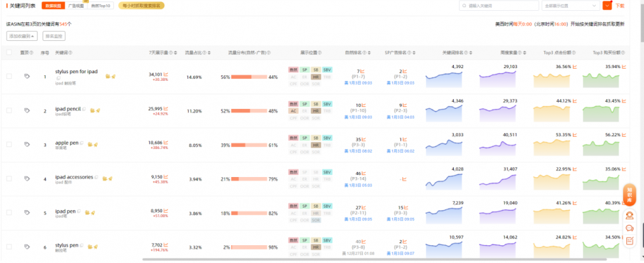This screenshot has height=263, width=644.
Task: Click the rocket icon beside 'apple pen'
Action: tap(95, 145)
